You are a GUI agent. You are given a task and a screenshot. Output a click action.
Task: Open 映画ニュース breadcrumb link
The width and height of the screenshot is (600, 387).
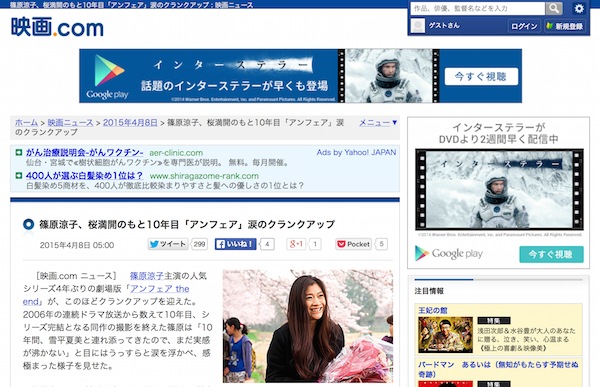click(70, 122)
